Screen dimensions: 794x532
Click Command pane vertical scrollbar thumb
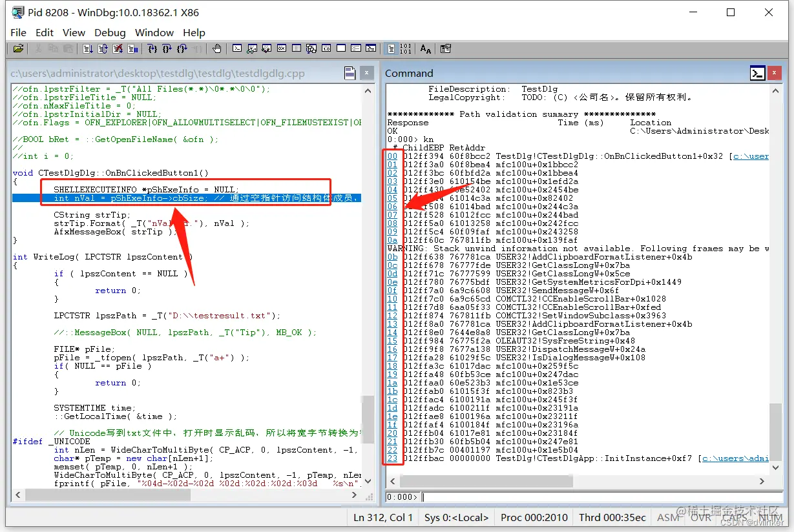point(776,433)
